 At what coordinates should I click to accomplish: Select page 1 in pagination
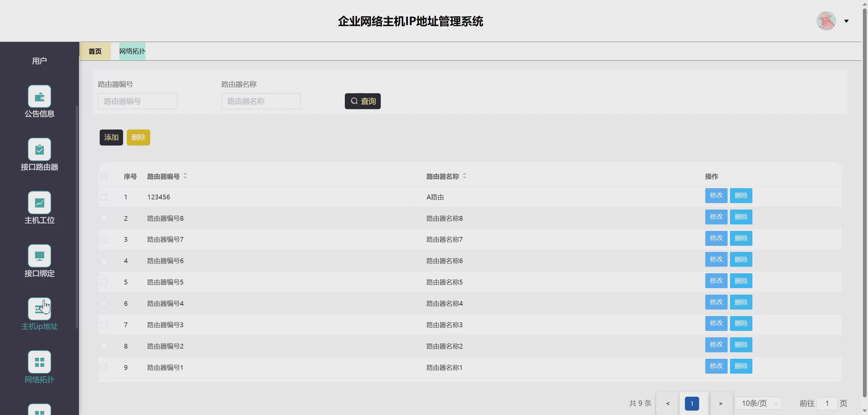(x=692, y=403)
